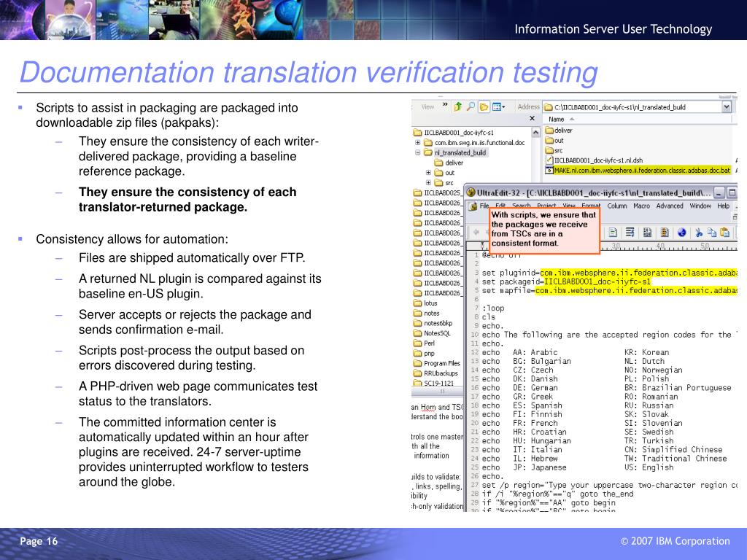
Task: Toggle the word wrap icon in UltraEdit toolbar
Action: [x=630, y=233]
